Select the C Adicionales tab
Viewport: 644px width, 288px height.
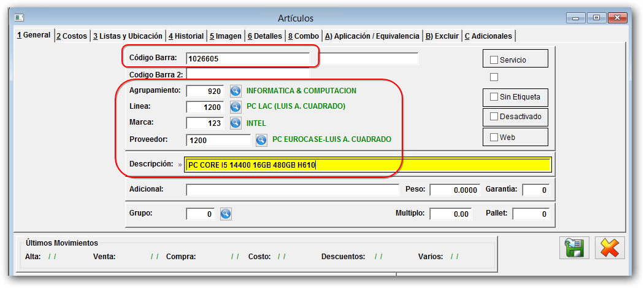[x=488, y=36]
